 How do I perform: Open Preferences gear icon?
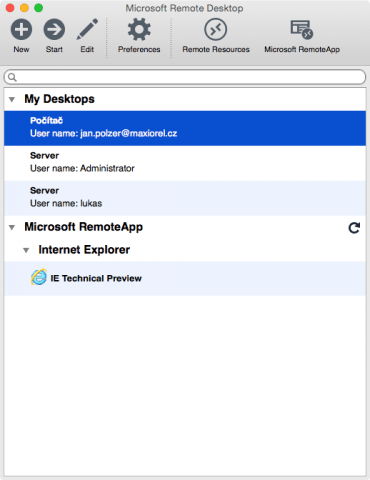coord(139,29)
